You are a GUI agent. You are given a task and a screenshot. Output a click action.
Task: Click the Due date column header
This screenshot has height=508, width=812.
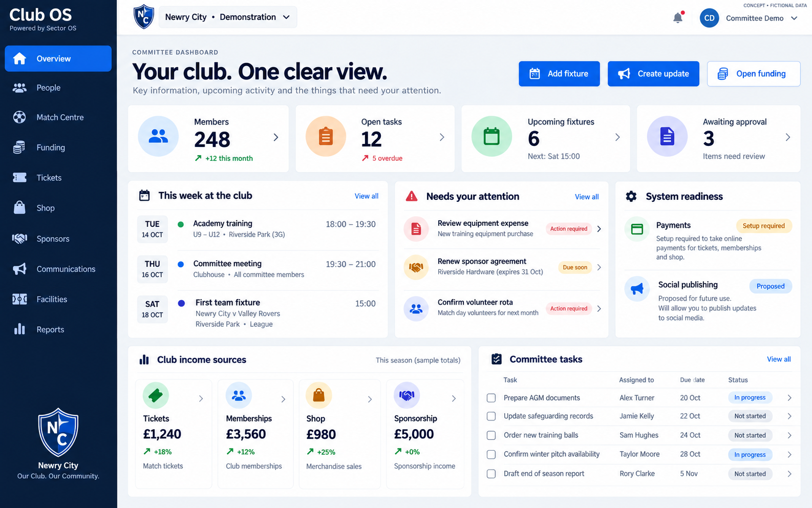692,380
